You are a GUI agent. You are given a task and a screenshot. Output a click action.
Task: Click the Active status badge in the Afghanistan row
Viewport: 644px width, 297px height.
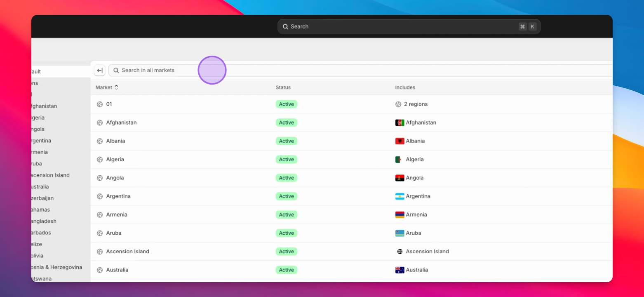pos(287,123)
